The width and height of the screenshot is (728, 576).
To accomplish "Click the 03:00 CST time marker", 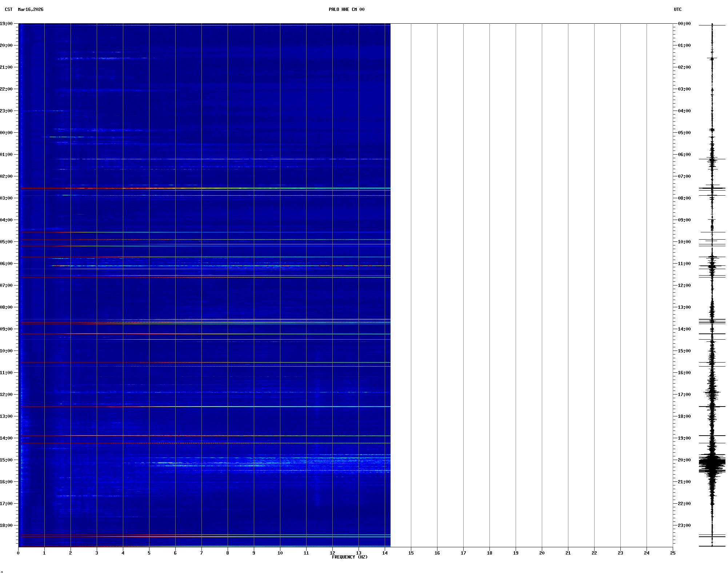I will pyautogui.click(x=6, y=198).
